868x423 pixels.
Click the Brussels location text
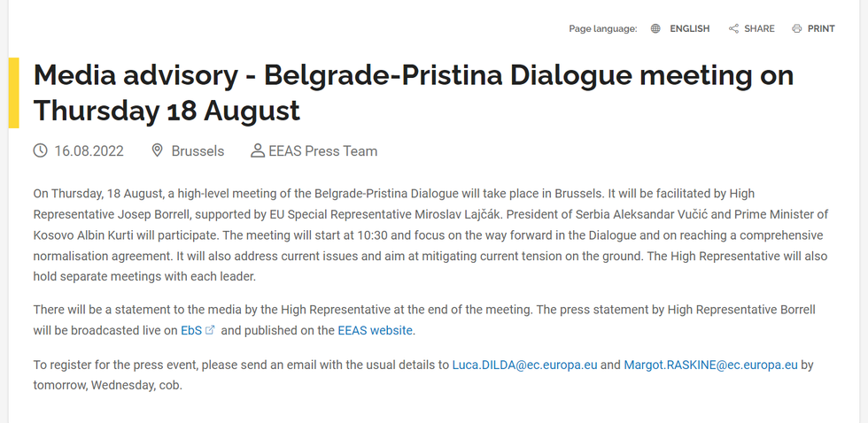[198, 150]
